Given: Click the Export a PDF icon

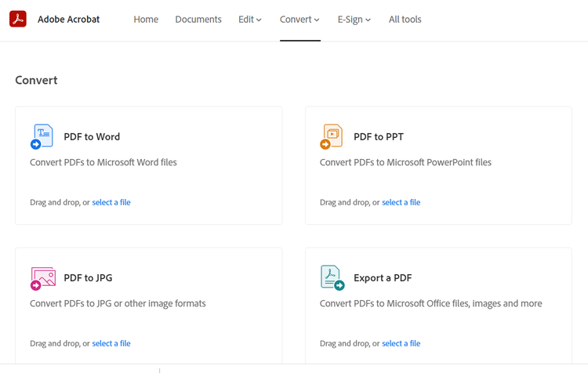Looking at the screenshot, I should pos(332,278).
